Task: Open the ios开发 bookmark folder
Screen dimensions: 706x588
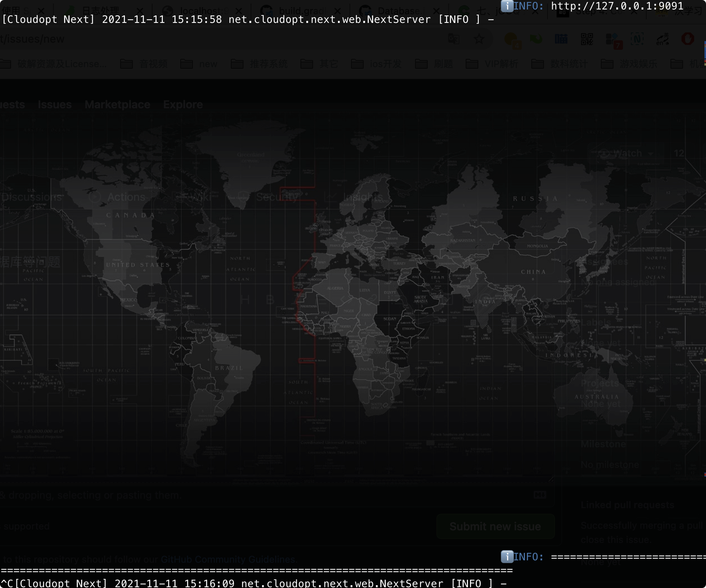Action: point(376,64)
